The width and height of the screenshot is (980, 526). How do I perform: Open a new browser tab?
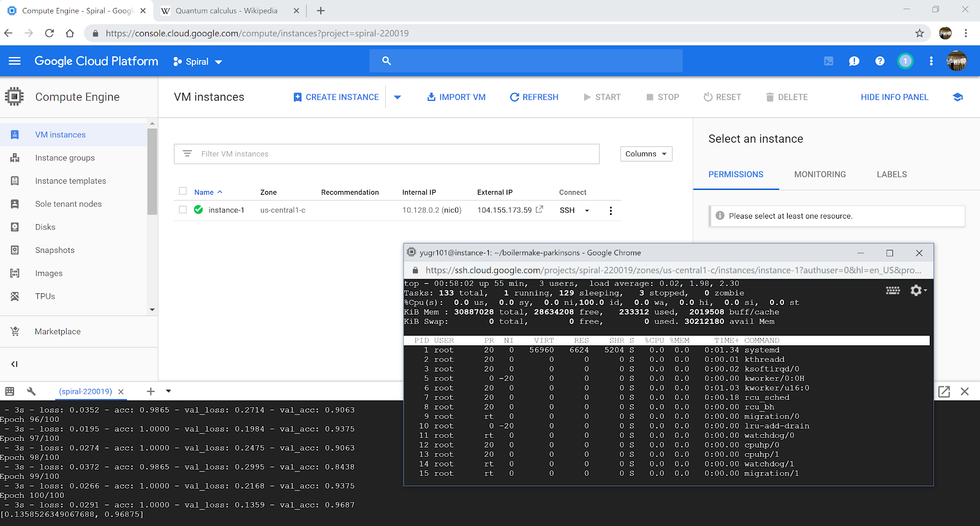click(321, 10)
